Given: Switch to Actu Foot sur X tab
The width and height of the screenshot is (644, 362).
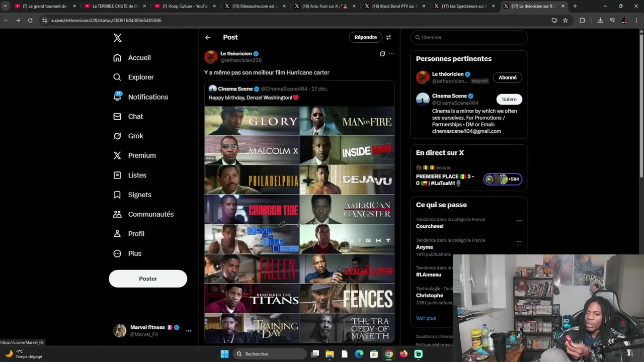Looking at the screenshot, I should click(325, 6).
